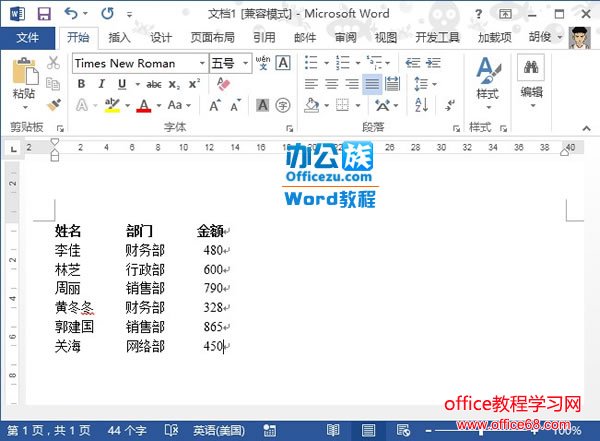Expand the underline style arrow

[x=137, y=84]
